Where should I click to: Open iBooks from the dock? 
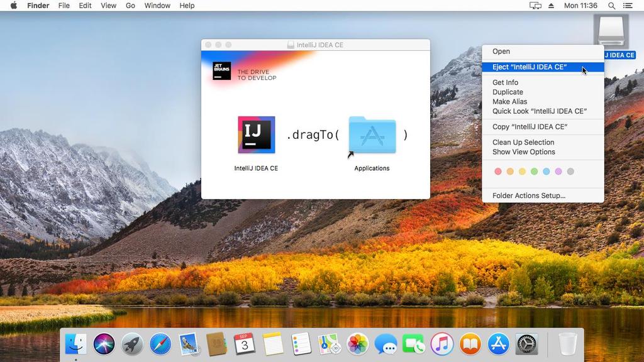pyautogui.click(x=470, y=344)
